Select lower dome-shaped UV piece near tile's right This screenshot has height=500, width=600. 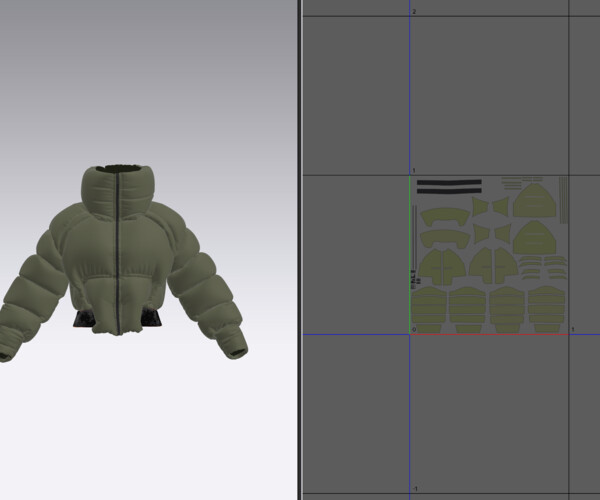tap(535, 238)
